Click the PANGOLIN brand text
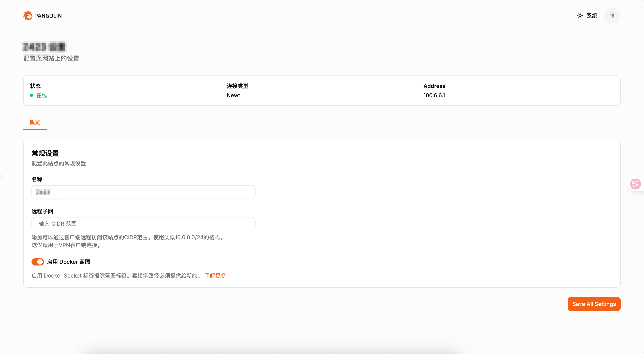The height and width of the screenshot is (354, 644). [48, 16]
